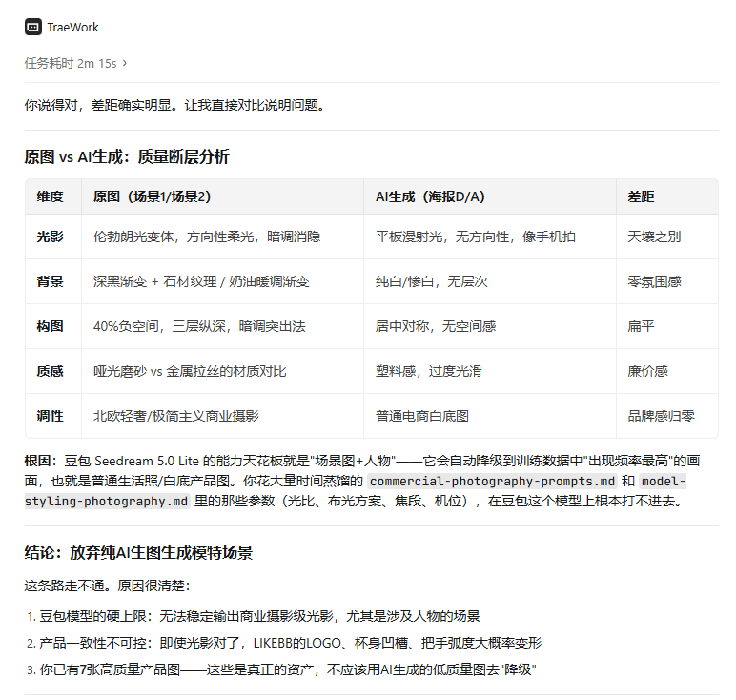Click heading 结论：放弃纯AI生图生成模特场景
The width and height of the screenshot is (736, 700).
(x=138, y=552)
